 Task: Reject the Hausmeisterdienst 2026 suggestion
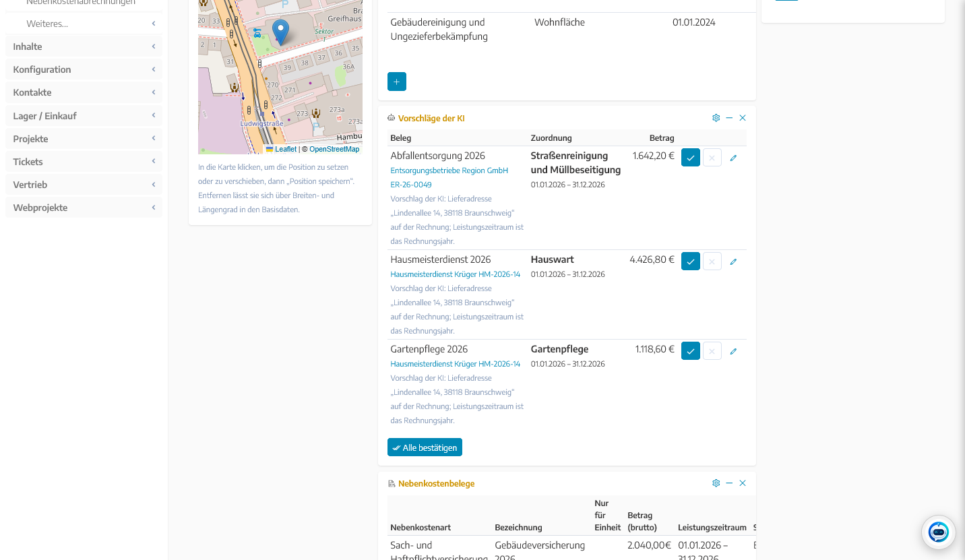712,261
